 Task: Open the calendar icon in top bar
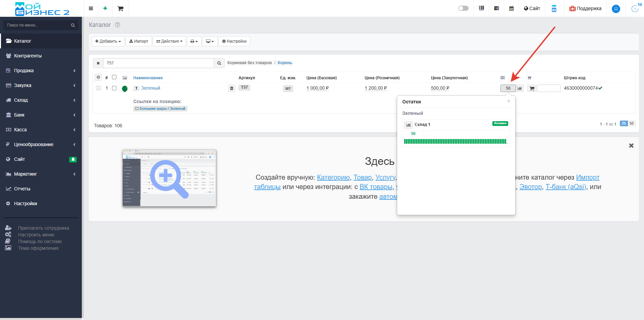coord(511,8)
